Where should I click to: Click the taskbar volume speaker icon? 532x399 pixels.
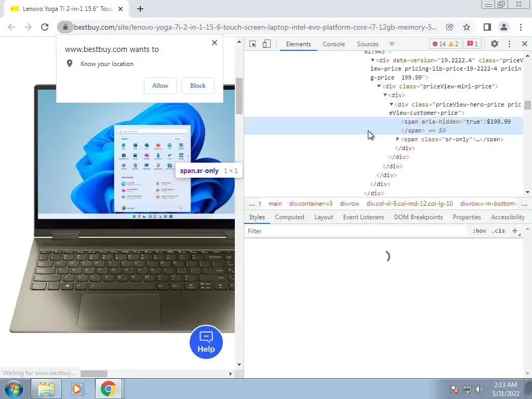(480, 390)
